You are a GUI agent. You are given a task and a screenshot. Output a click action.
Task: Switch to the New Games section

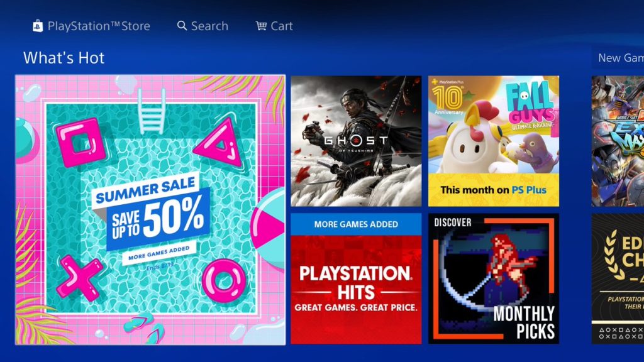(x=621, y=58)
